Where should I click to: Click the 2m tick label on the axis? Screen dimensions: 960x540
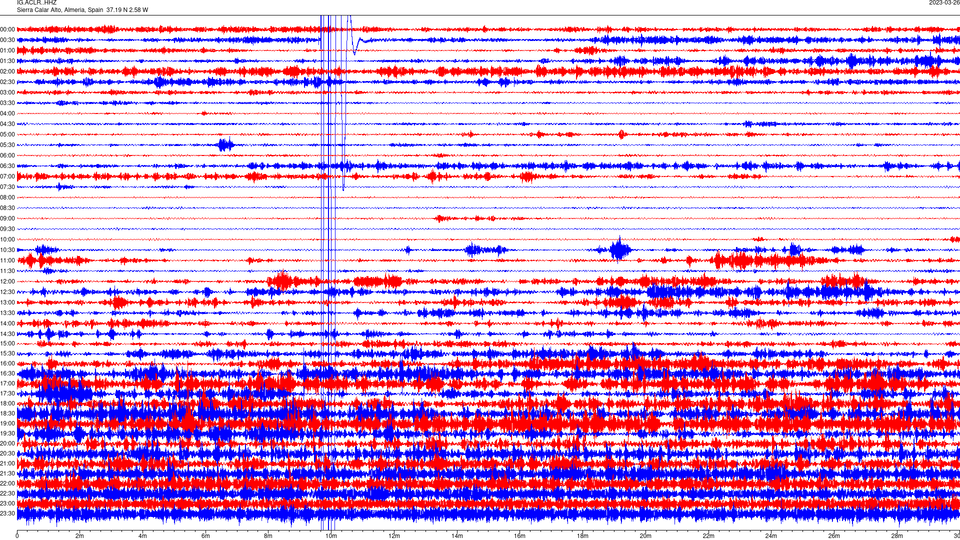80,536
